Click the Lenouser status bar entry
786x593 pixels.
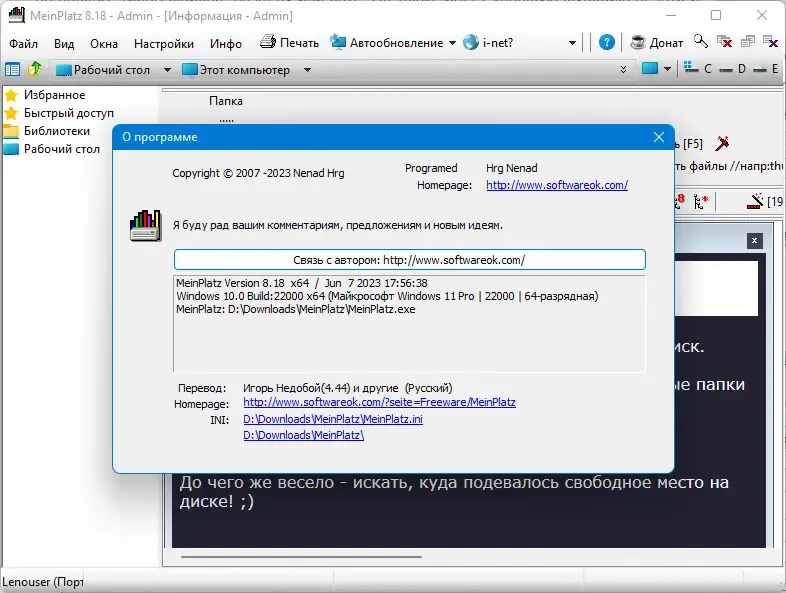pos(42,582)
